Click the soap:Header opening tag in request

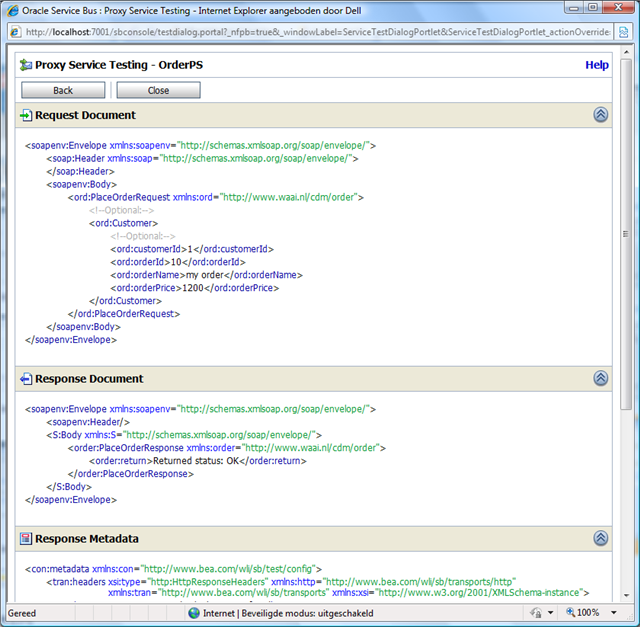tap(202, 158)
